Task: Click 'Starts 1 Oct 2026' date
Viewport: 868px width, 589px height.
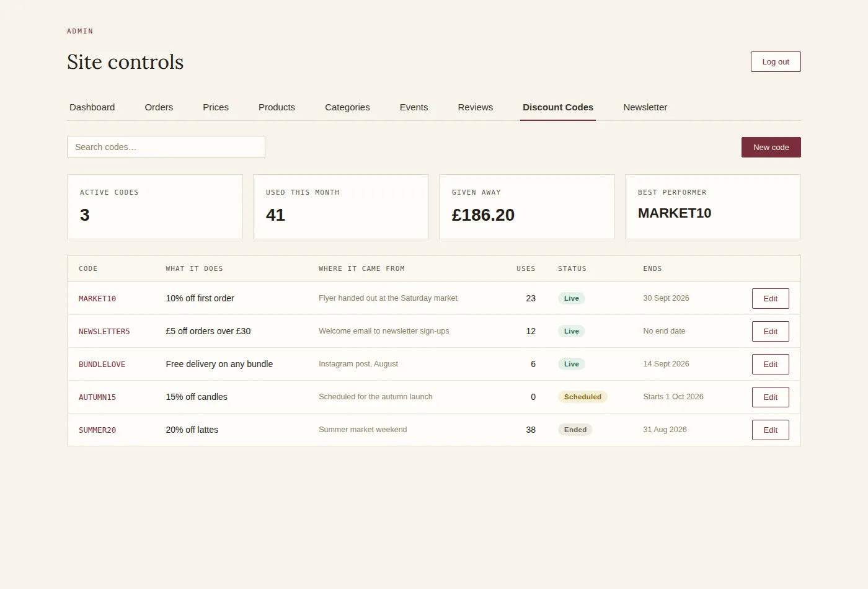Action: 673,397
